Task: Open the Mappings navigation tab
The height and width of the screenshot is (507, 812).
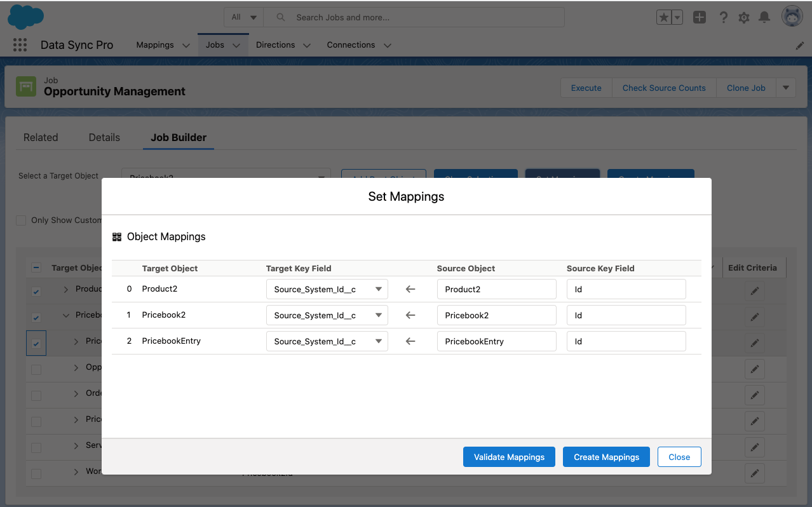Action: click(x=155, y=45)
